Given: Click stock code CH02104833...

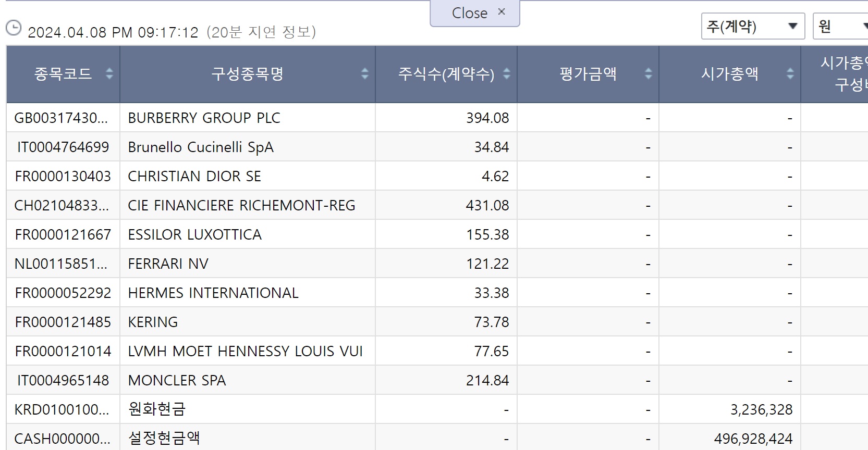Looking at the screenshot, I should tap(62, 205).
